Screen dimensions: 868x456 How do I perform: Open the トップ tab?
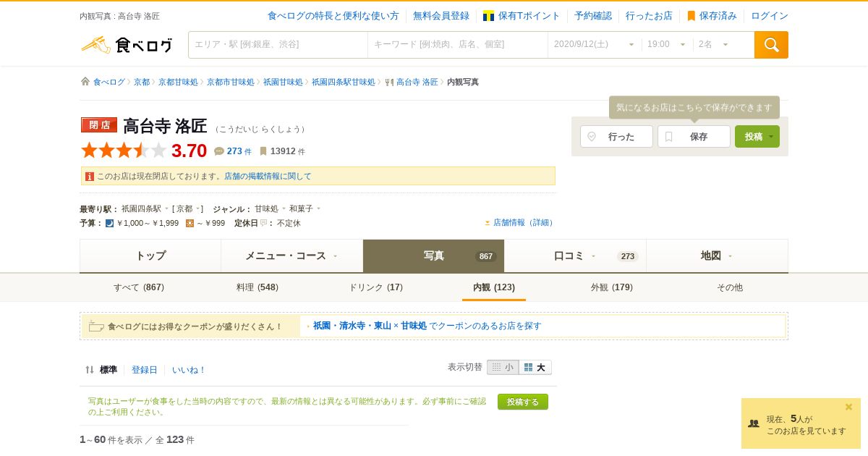(150, 256)
